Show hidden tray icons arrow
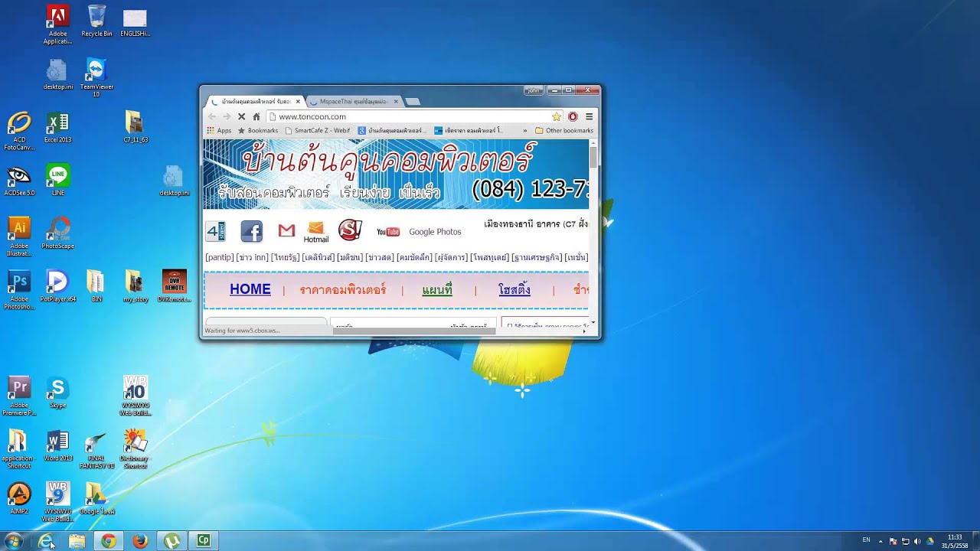Image resolution: width=980 pixels, height=551 pixels. [880, 541]
